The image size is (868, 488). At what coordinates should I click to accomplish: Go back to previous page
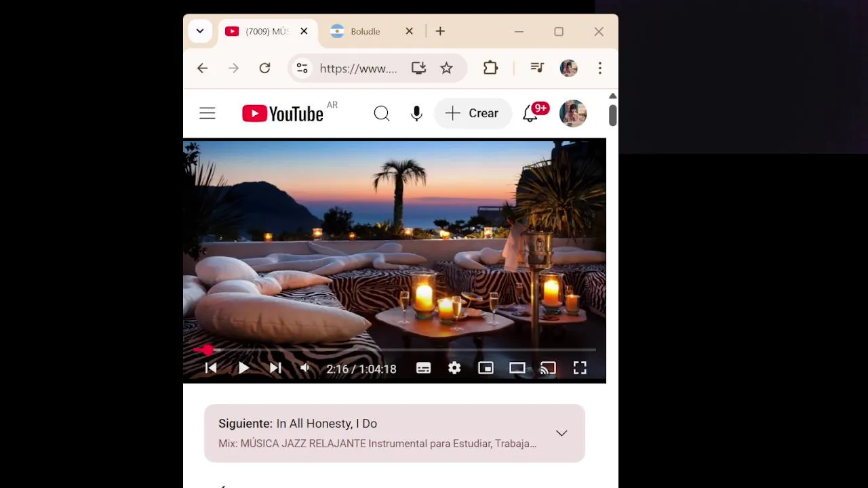pos(202,68)
